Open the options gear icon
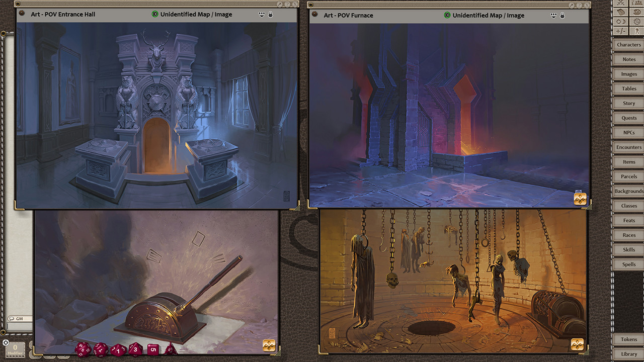 637,22
